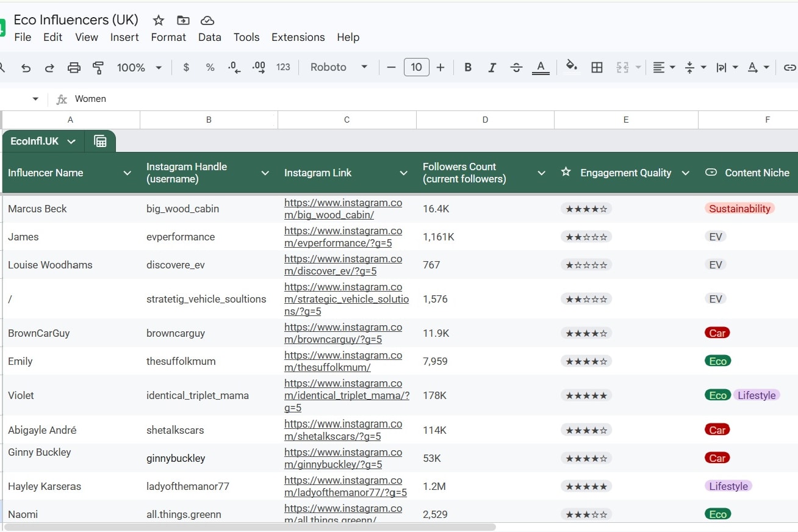Open the View menu
The width and height of the screenshot is (798, 532).
coord(87,37)
